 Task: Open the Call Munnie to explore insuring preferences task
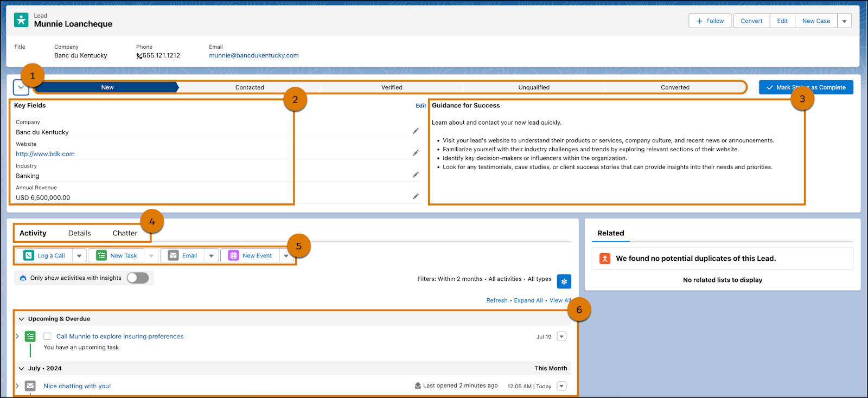tap(120, 336)
